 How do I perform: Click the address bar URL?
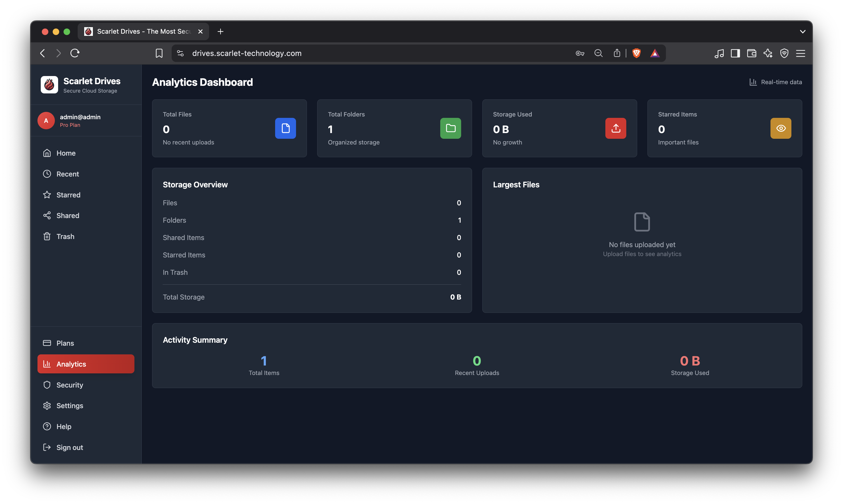[x=247, y=53]
